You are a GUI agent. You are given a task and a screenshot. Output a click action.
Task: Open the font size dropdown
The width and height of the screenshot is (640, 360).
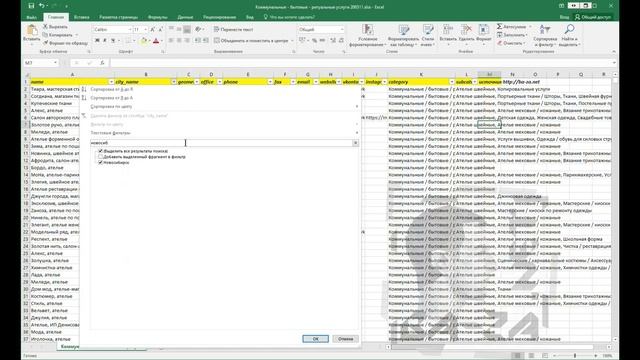[146, 29]
